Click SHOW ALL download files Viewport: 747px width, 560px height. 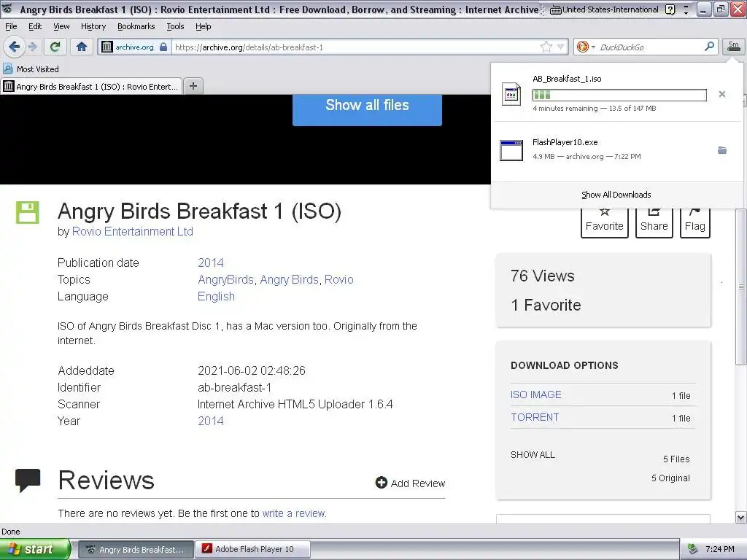533,455
